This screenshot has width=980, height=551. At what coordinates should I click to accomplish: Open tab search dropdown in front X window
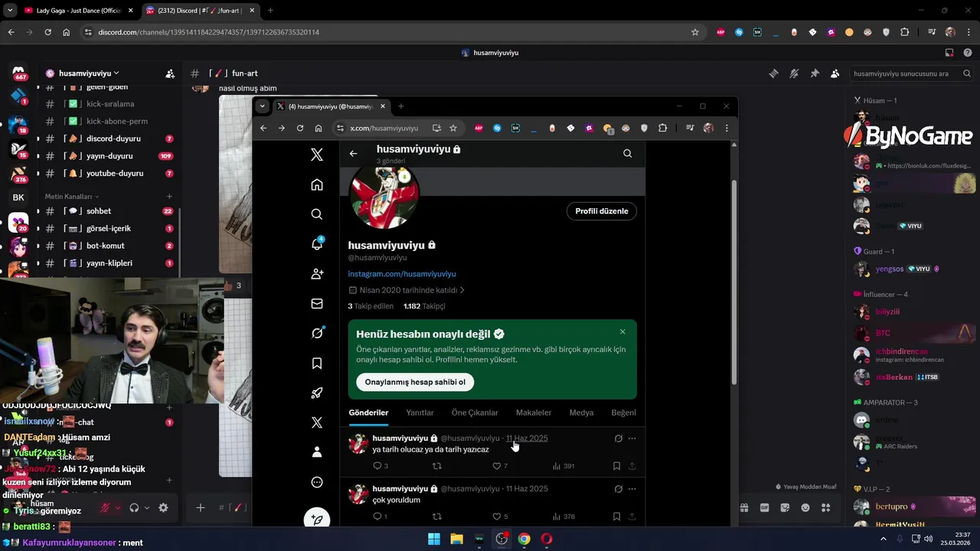coord(263,106)
